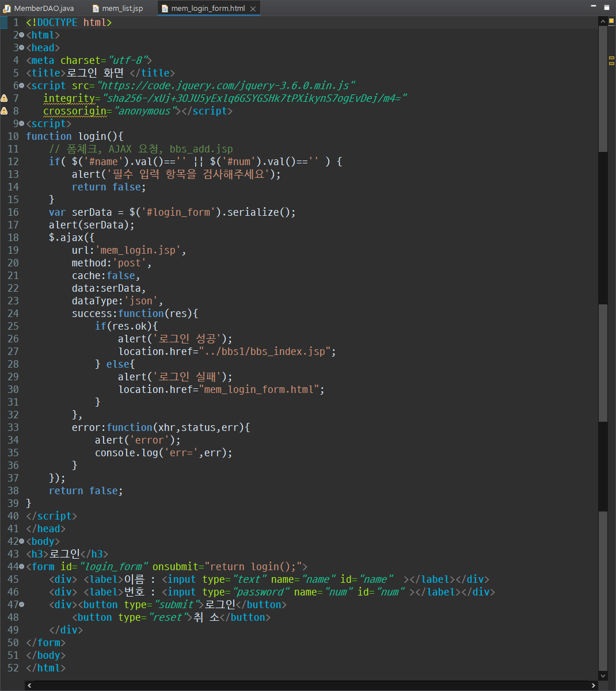Viewport: 616px width, 691px height.
Task: Click the DOCTYPE declaration on line 1
Action: click(69, 22)
